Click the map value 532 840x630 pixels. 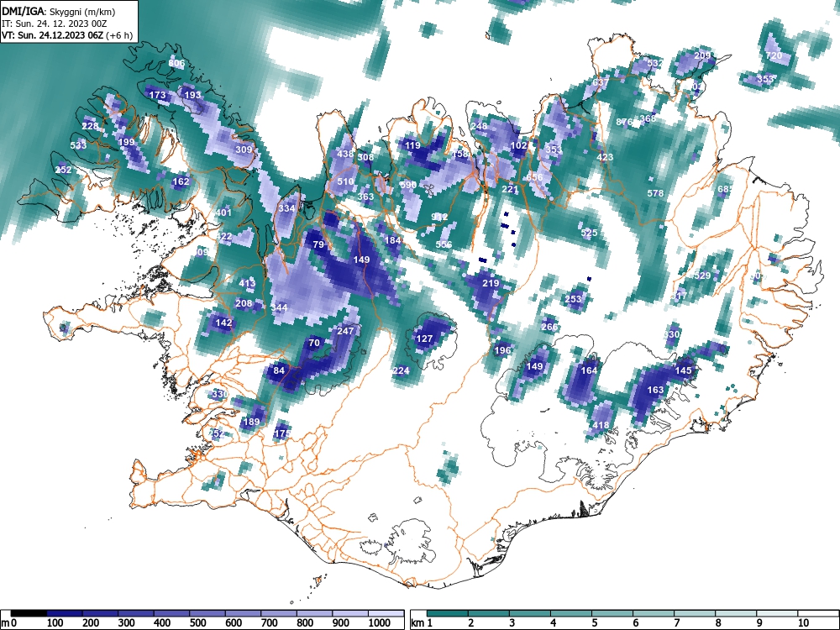(655, 63)
